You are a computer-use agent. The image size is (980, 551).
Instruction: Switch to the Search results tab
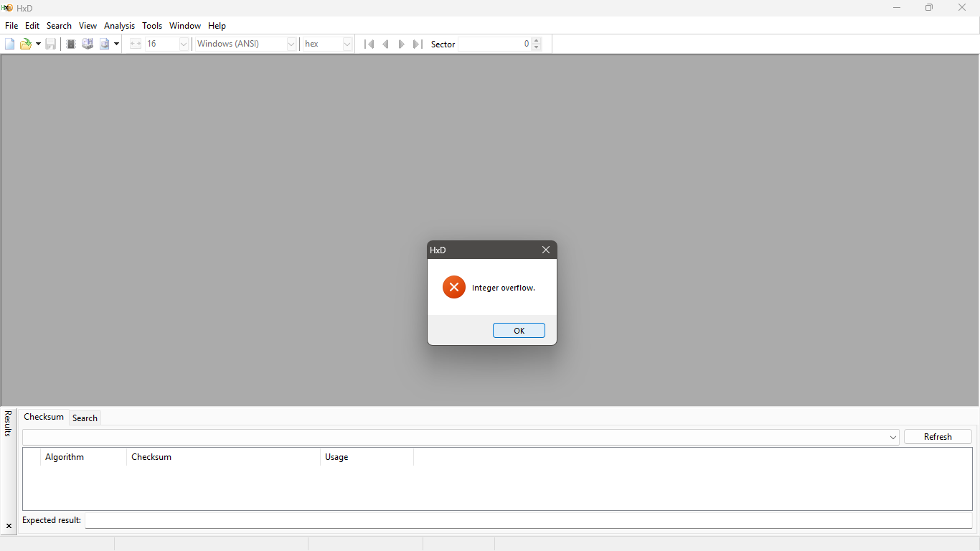85,418
